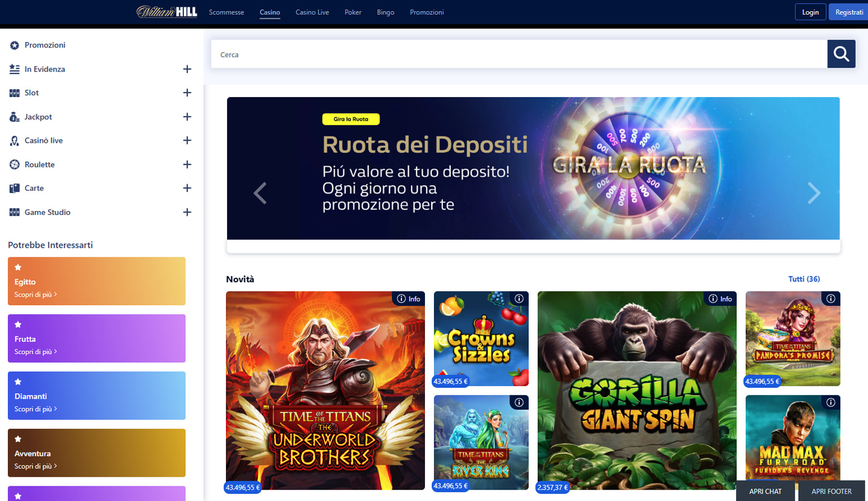The image size is (868, 501).
Task: Expand the Game Studio sidebar category
Action: 187,212
